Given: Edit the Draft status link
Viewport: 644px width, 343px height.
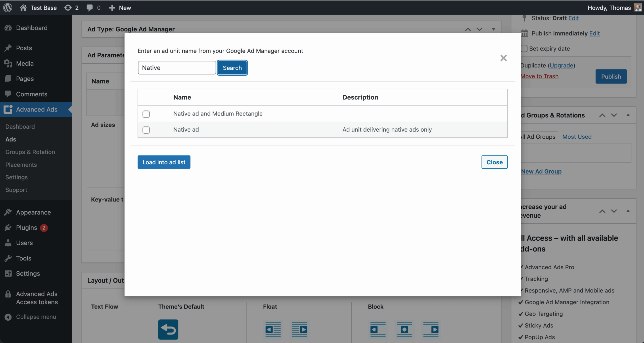Looking at the screenshot, I should pos(574,18).
